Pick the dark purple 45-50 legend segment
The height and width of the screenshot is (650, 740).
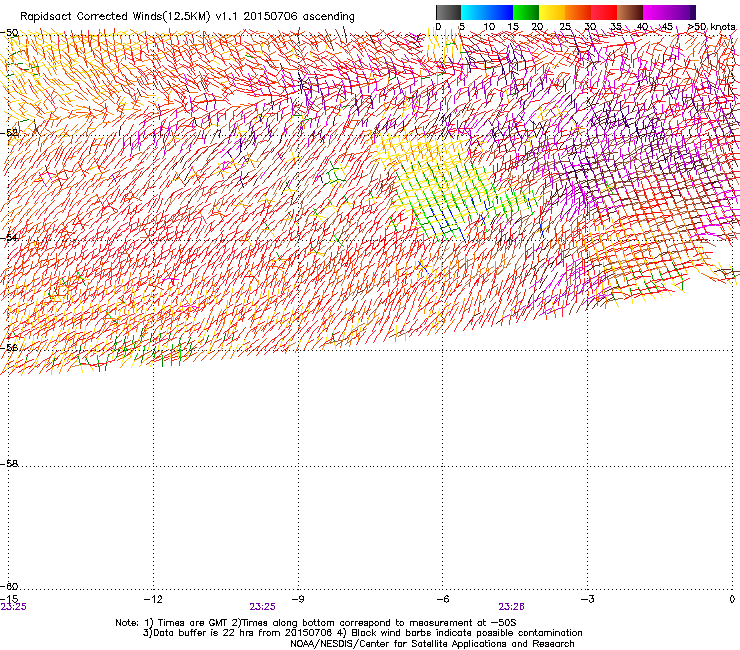[x=682, y=12]
